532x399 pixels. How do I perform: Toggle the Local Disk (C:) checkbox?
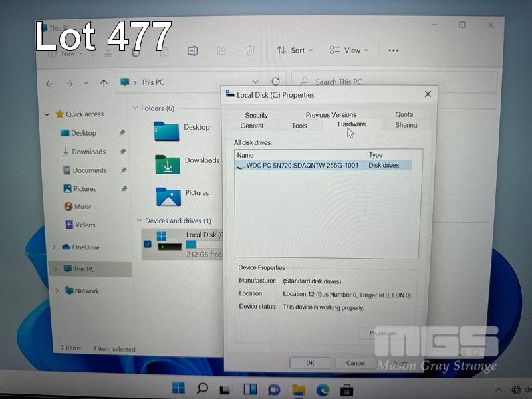[148, 244]
